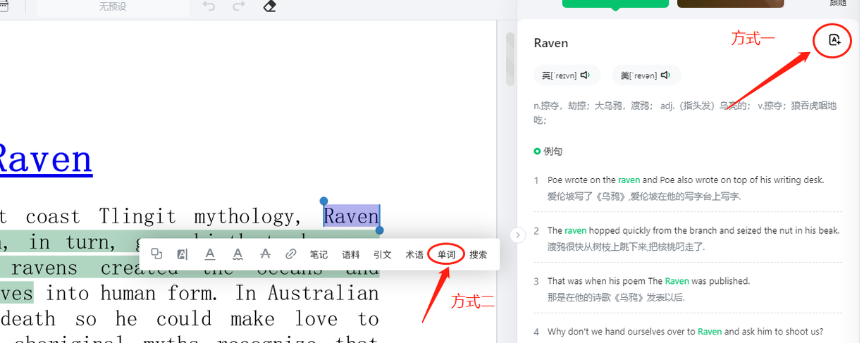Click the undo arrow
Viewport: 863px width, 361px height.
coord(209,7)
